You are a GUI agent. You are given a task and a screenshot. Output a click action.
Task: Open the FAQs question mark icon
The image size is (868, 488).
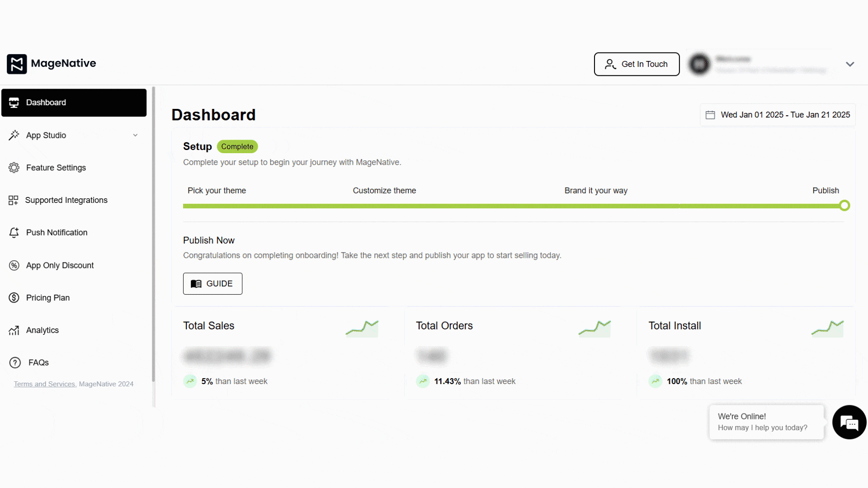15,362
